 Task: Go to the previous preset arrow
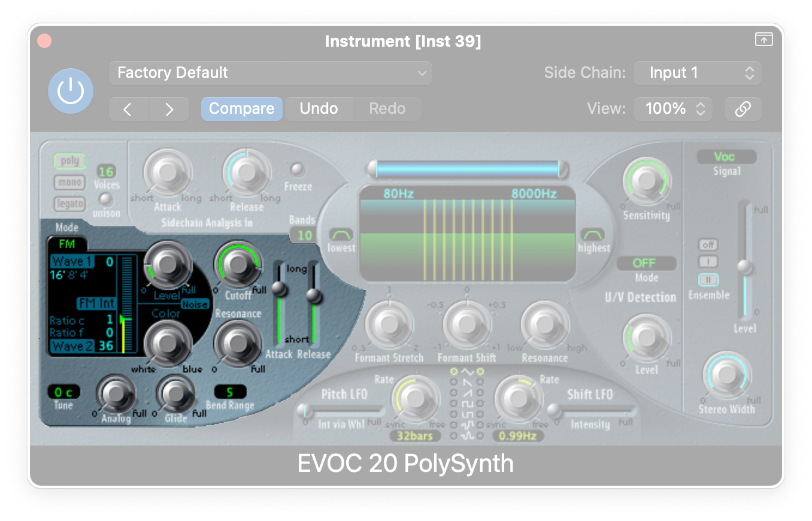129,109
